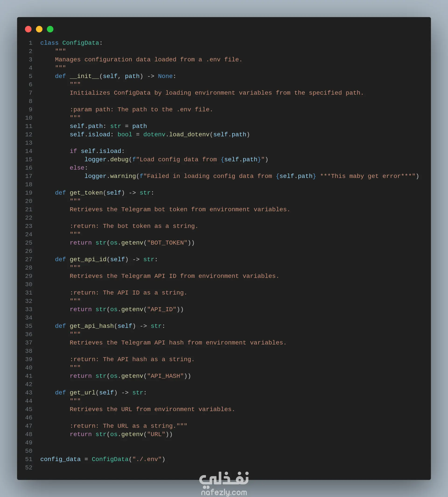448x497 pixels.
Task: Click the __init__ method name
Action: coord(84,76)
